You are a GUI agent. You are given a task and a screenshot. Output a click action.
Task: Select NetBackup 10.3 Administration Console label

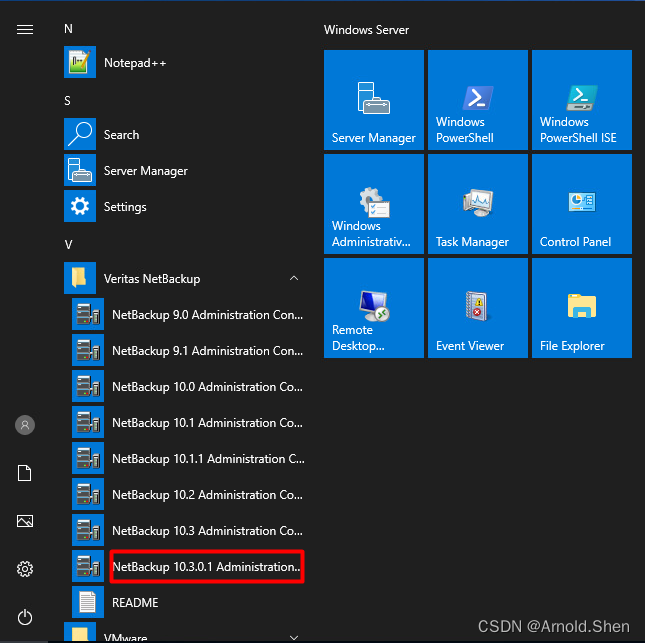coord(207,531)
